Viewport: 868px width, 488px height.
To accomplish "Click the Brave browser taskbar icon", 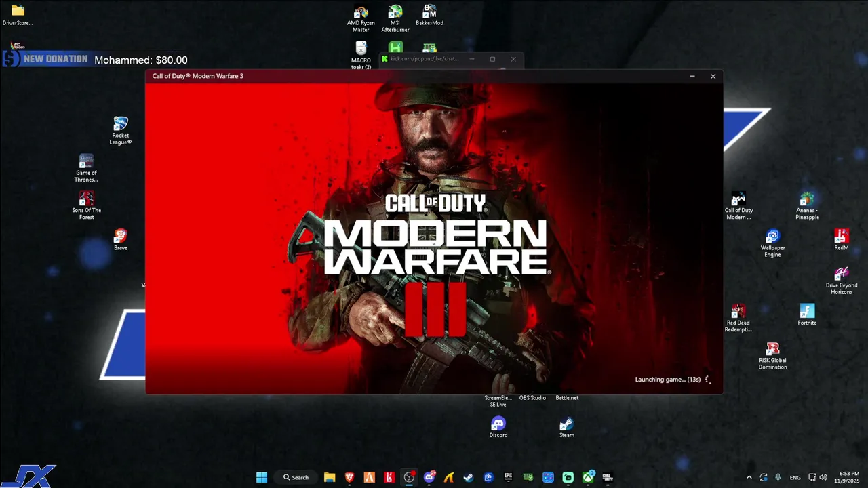I will (x=349, y=477).
